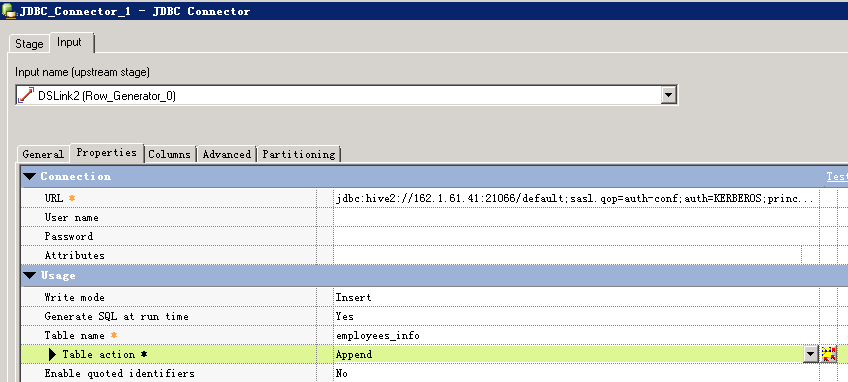Open the tool icon beside Table action value
The width and height of the screenshot is (848, 382).
click(x=828, y=354)
